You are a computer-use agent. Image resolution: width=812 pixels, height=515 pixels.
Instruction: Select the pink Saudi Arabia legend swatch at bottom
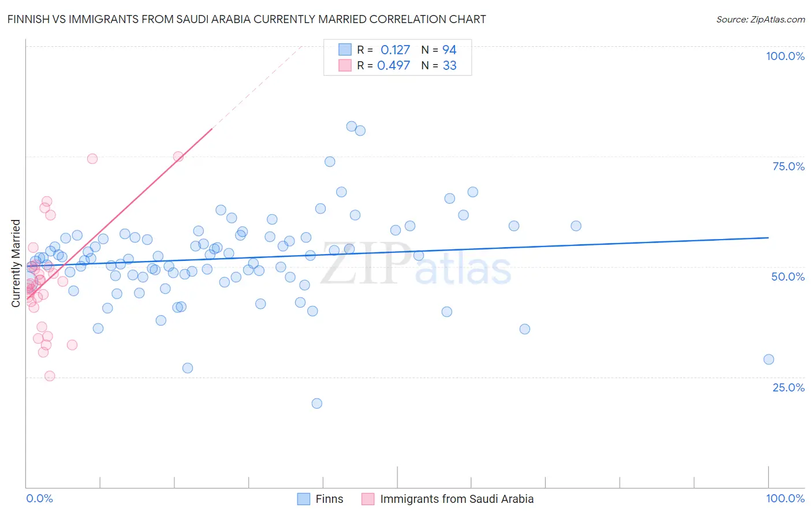tap(368, 499)
